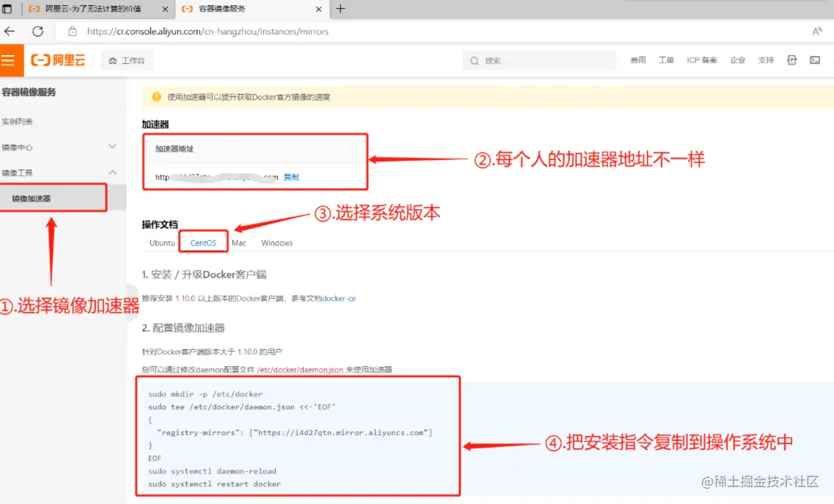Click the 'sudo mkdir -p /etc/docker' line

click(x=205, y=395)
